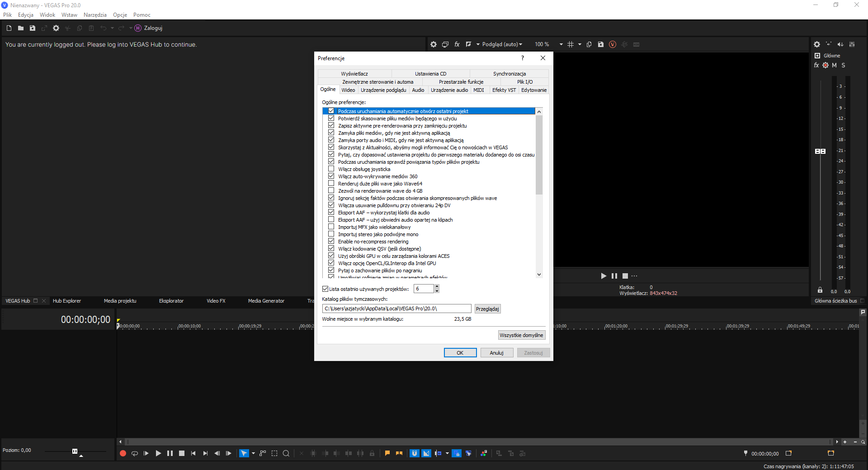Increase recent projects count spinner
Screen dimensions: 868x470
[x=437, y=286]
